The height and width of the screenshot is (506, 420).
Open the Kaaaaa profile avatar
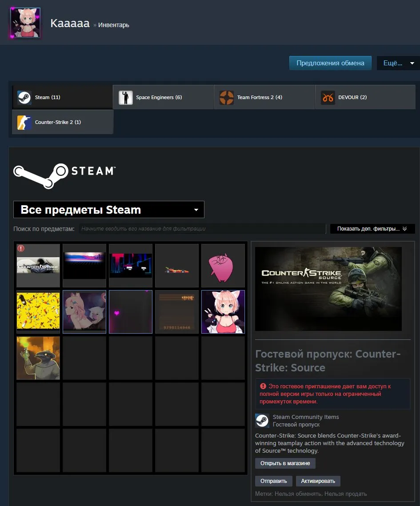click(x=25, y=23)
